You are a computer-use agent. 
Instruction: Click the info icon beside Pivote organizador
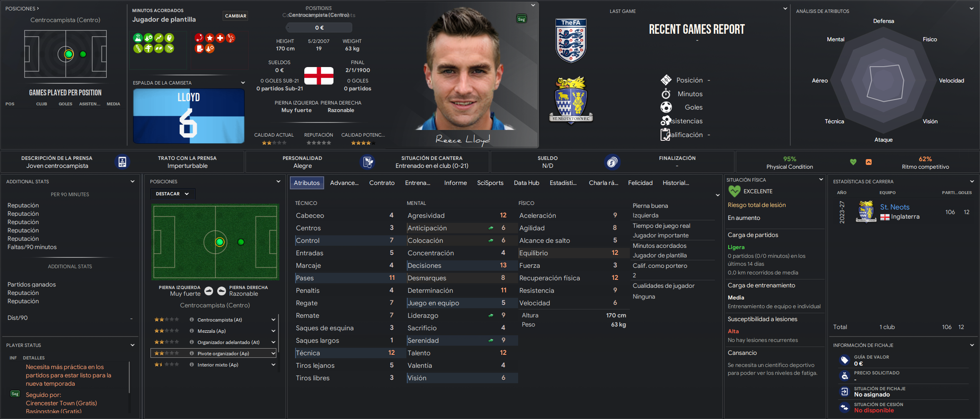[x=192, y=353]
